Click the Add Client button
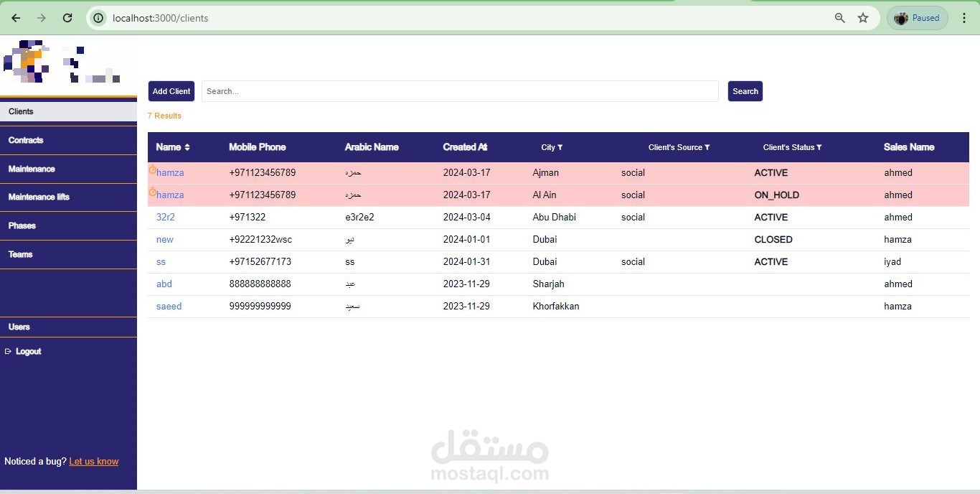980x494 pixels. pos(171,91)
